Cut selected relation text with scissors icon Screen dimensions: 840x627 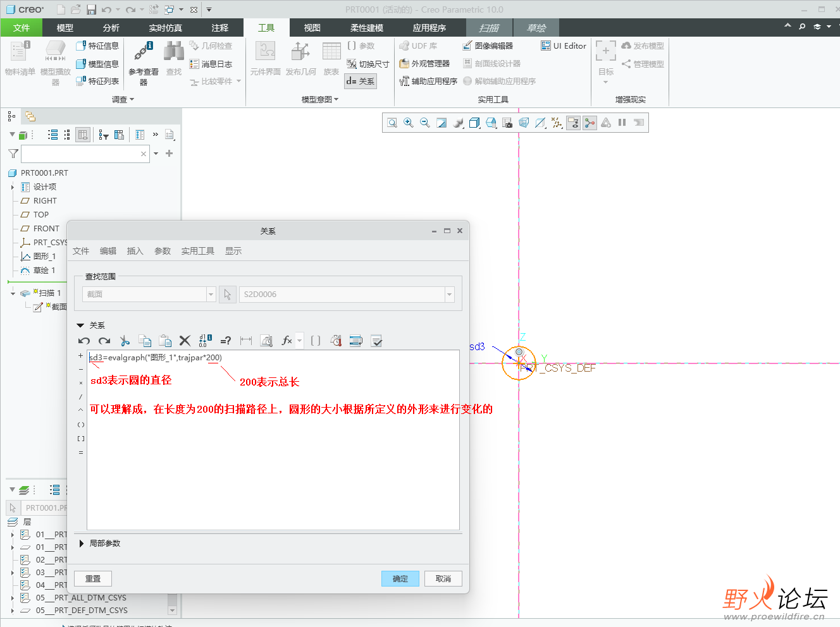[x=125, y=341]
